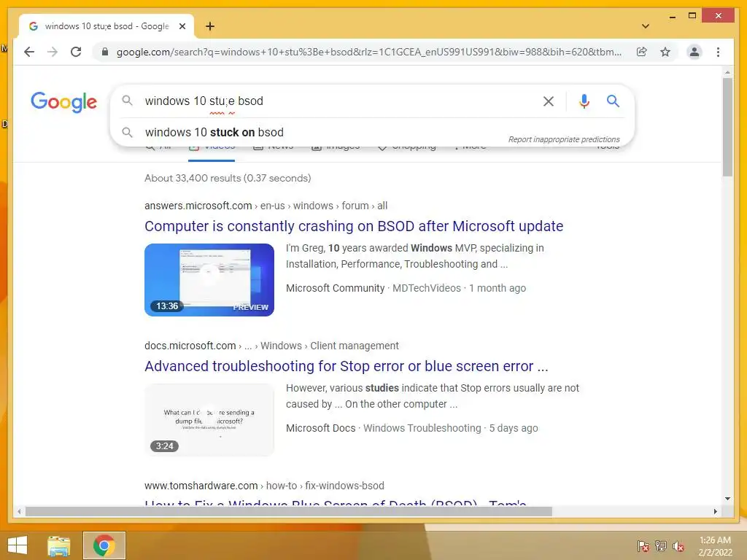Click 'Microsoft Docs' source text

[x=320, y=428]
